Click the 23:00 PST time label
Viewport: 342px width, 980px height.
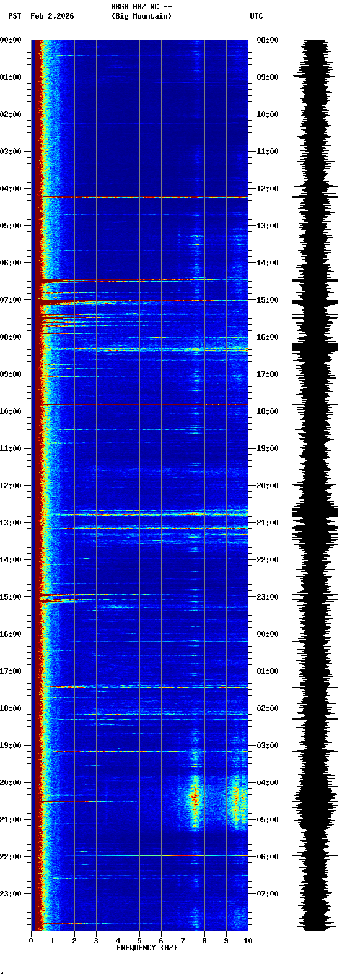point(11,894)
